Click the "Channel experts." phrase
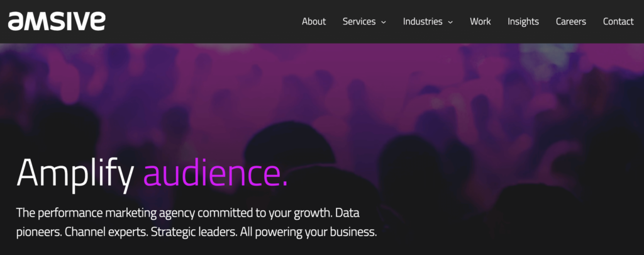The image size is (644, 255). coord(106,232)
